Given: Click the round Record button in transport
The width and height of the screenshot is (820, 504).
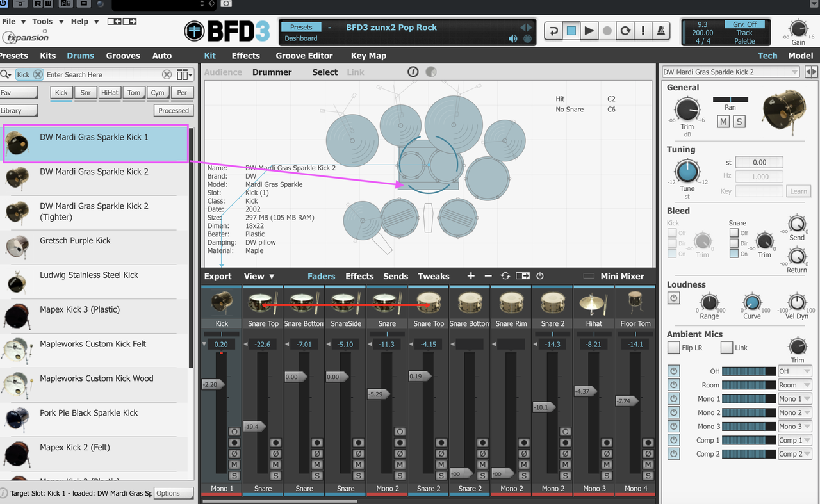Looking at the screenshot, I should coord(607,31).
